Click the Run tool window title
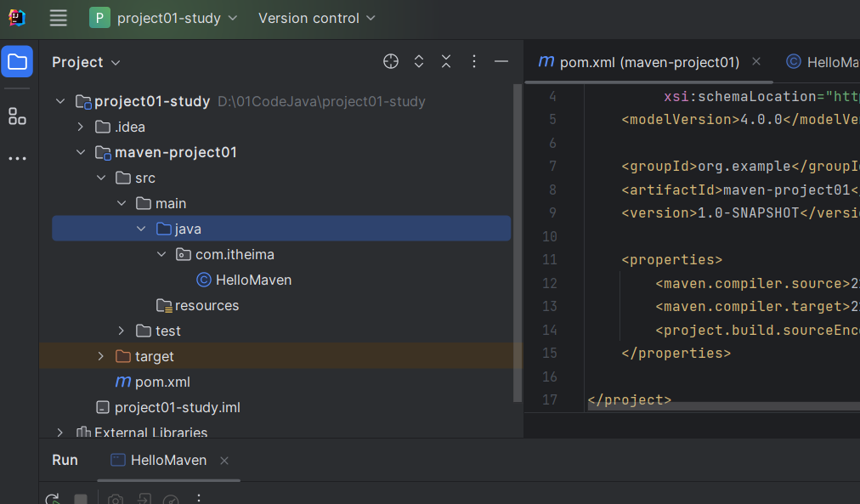860x504 pixels. pyautogui.click(x=65, y=460)
